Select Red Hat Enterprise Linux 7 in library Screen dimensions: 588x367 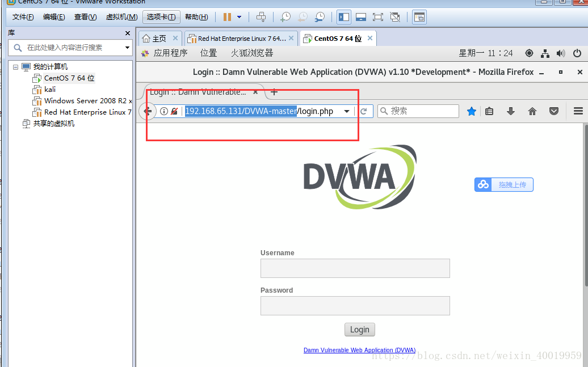click(88, 112)
